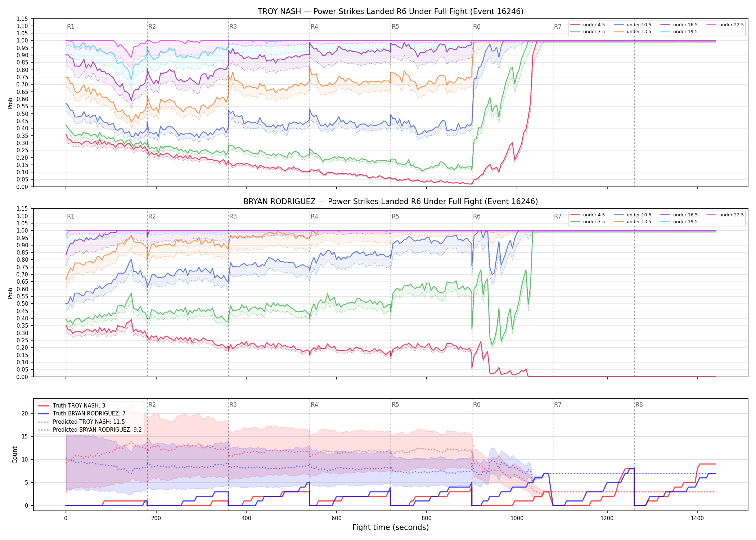Screen dimensions: 756x540
Task: Click the 20 tick on Count axis
Action: tap(25, 413)
